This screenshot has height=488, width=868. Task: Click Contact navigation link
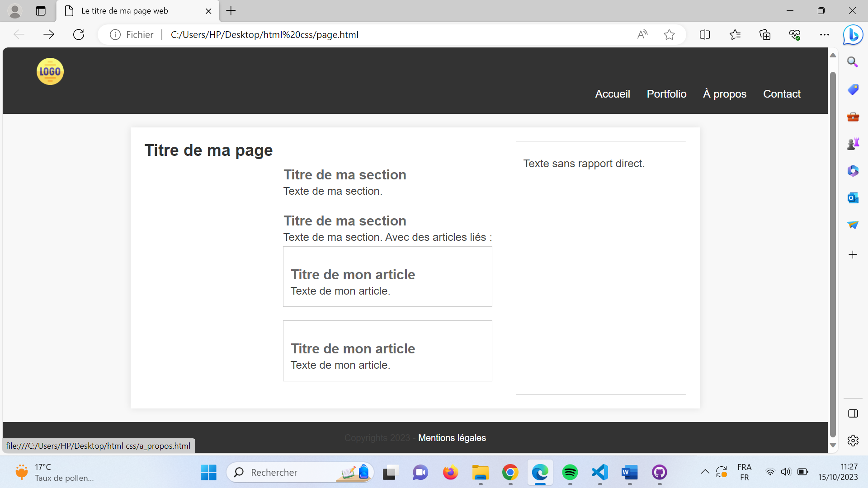point(782,94)
